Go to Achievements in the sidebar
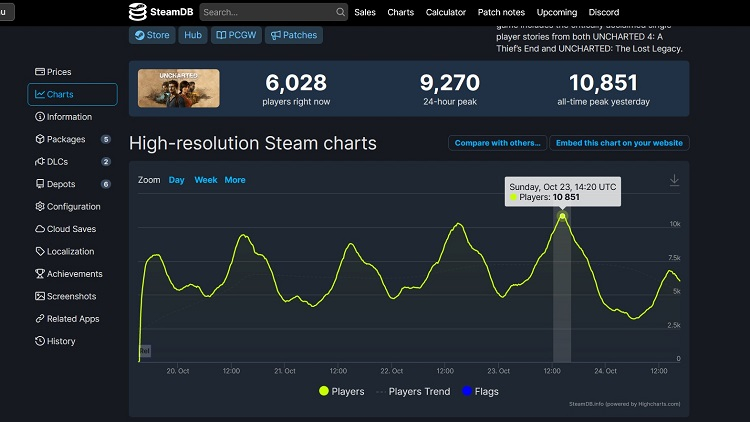The width and height of the screenshot is (750, 422). [x=73, y=274]
